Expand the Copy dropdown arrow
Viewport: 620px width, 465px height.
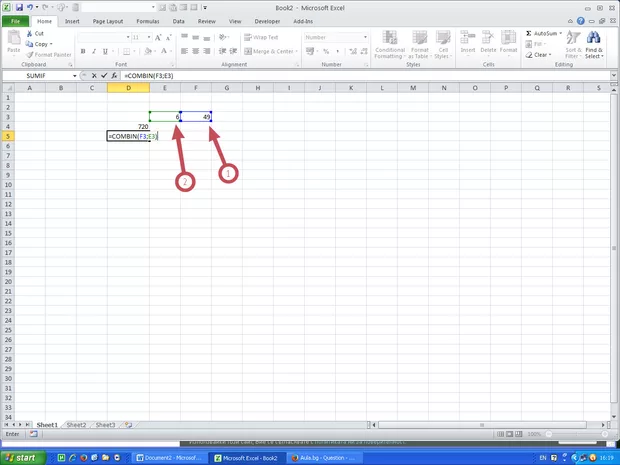[51, 44]
